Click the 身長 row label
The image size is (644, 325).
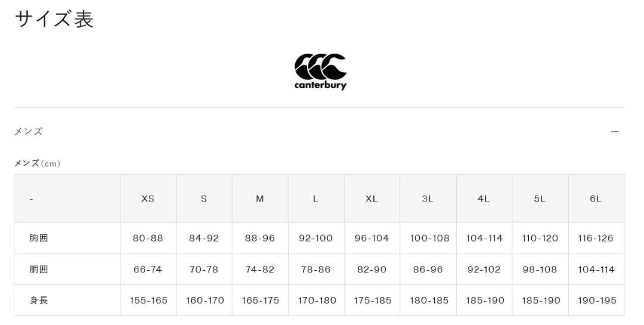pyautogui.click(x=39, y=301)
